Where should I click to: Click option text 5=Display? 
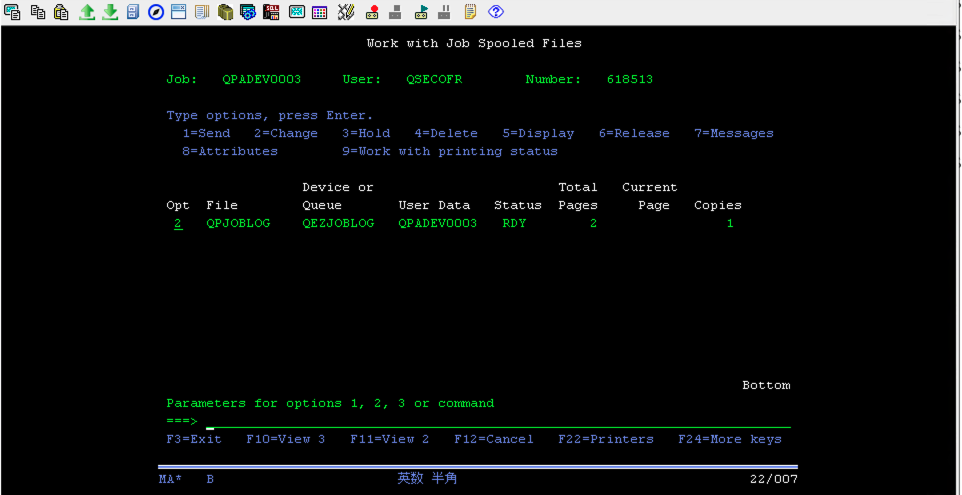(x=538, y=133)
